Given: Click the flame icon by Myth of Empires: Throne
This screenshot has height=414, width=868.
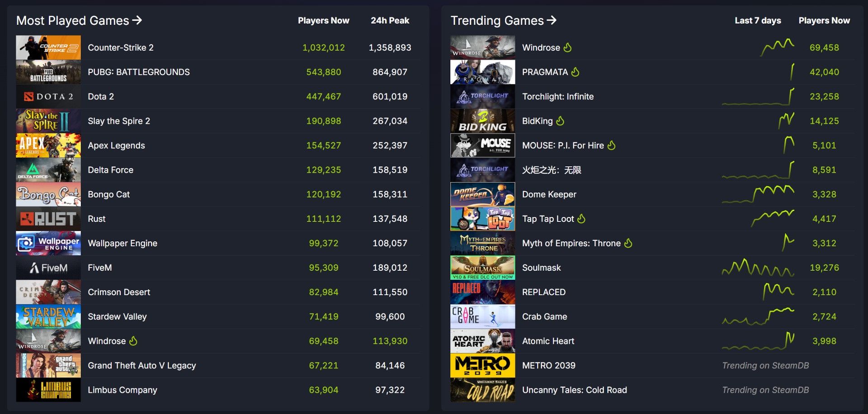Looking at the screenshot, I should 628,243.
